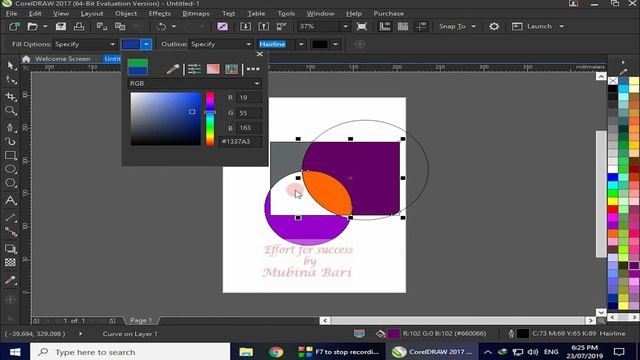Select the Rectangle tool
Screen dimensions: 640x360
click(x=11, y=156)
